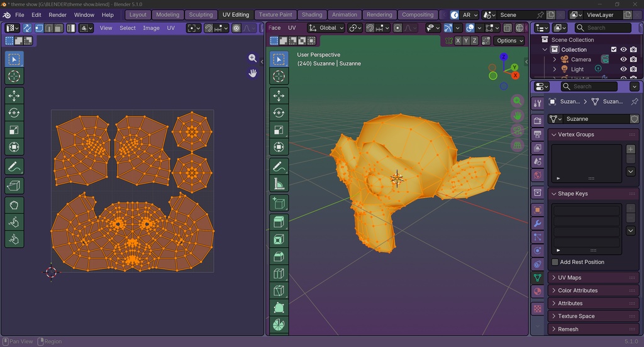
Task: Select the Pinch tool in UV editor
Action: click(14, 239)
